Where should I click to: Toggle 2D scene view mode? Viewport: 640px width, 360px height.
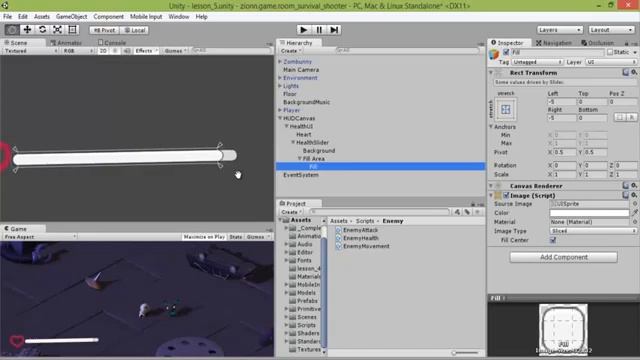click(103, 51)
